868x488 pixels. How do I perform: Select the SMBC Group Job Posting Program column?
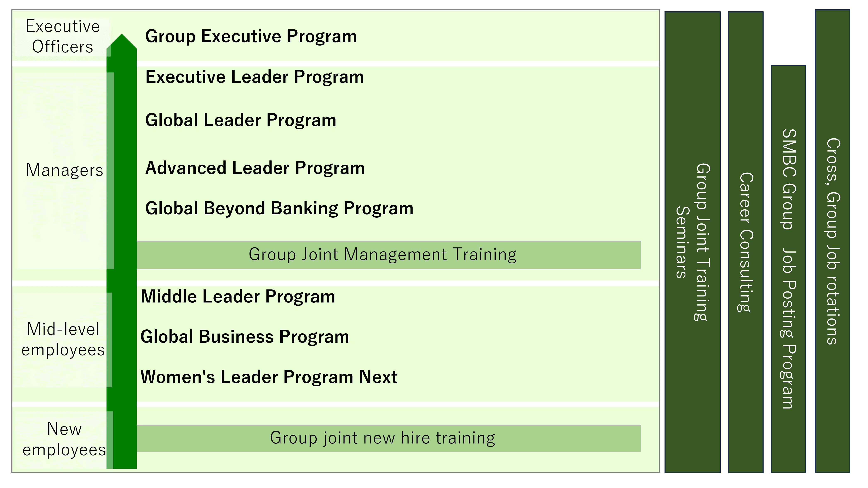tap(788, 269)
